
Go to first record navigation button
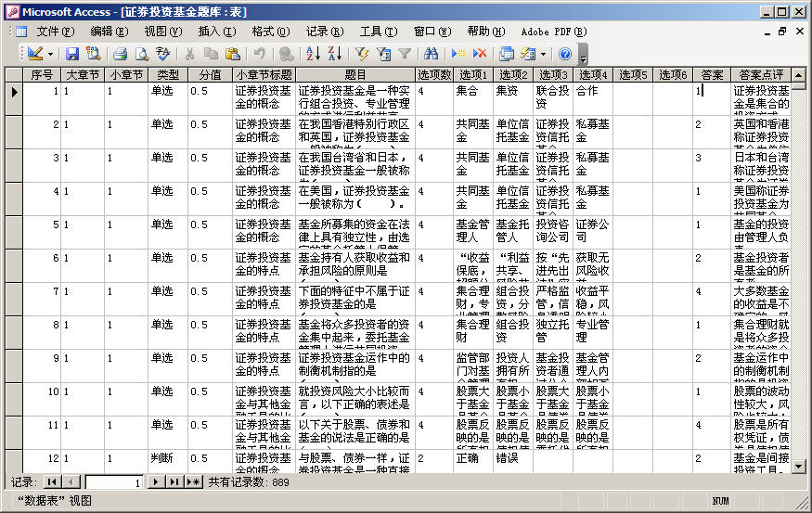click(x=51, y=482)
